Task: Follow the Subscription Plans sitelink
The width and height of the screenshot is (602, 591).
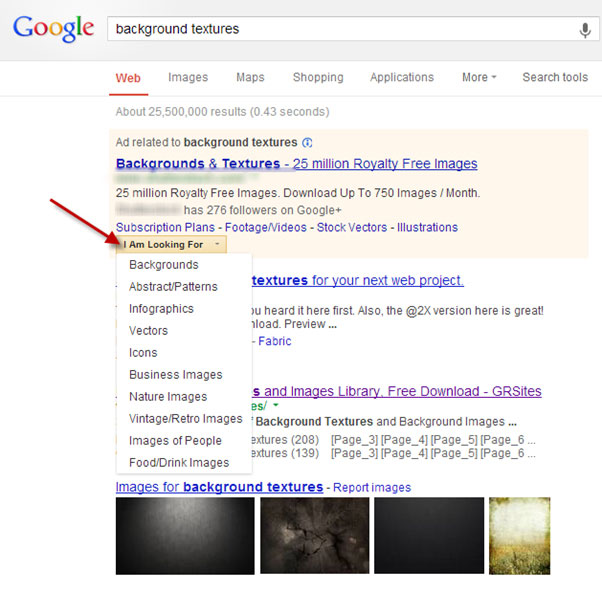Action: pyautogui.click(x=165, y=227)
